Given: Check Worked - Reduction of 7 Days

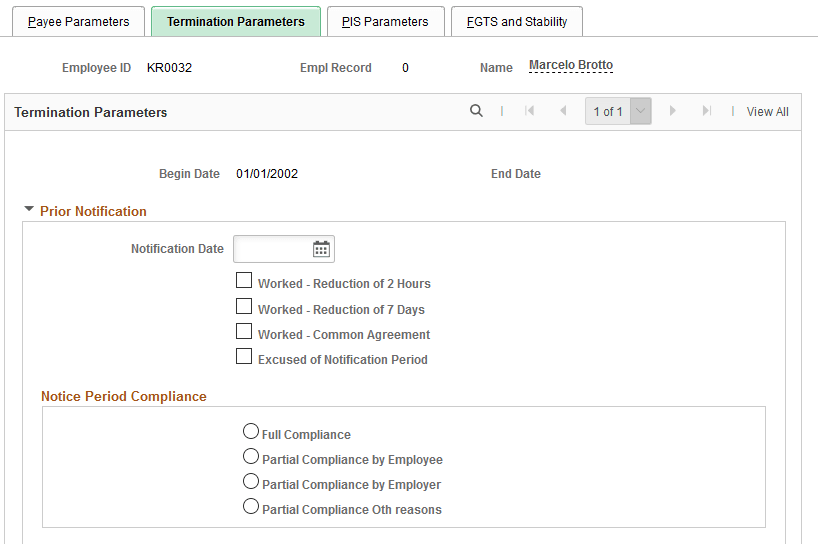Looking at the screenshot, I should (244, 306).
